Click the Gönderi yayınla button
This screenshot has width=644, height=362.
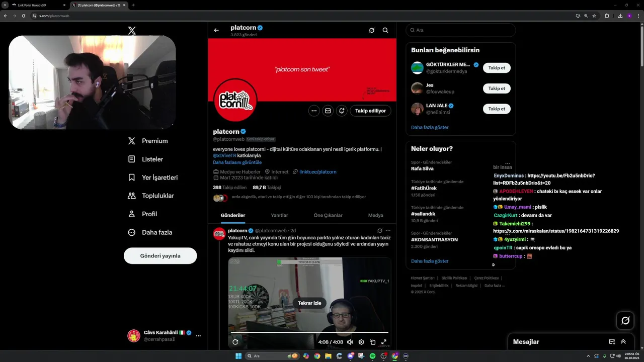click(x=160, y=255)
